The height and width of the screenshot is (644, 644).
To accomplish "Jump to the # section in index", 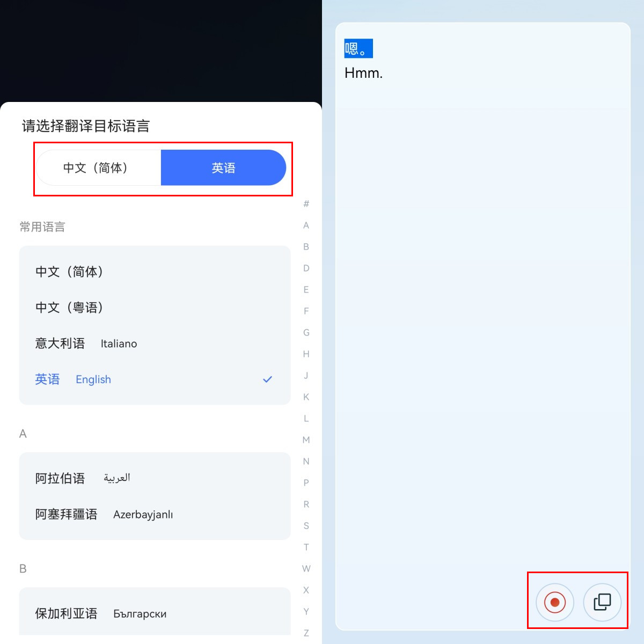I will [306, 203].
